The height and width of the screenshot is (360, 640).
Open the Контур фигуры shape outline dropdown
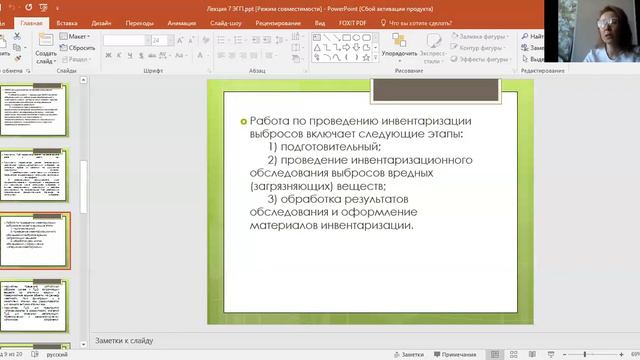pyautogui.click(x=478, y=48)
